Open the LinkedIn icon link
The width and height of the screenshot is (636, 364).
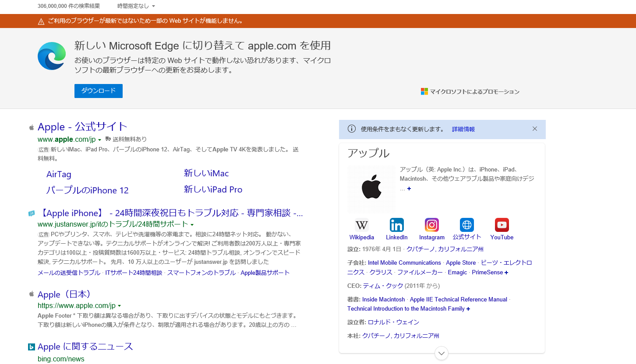pos(396,225)
